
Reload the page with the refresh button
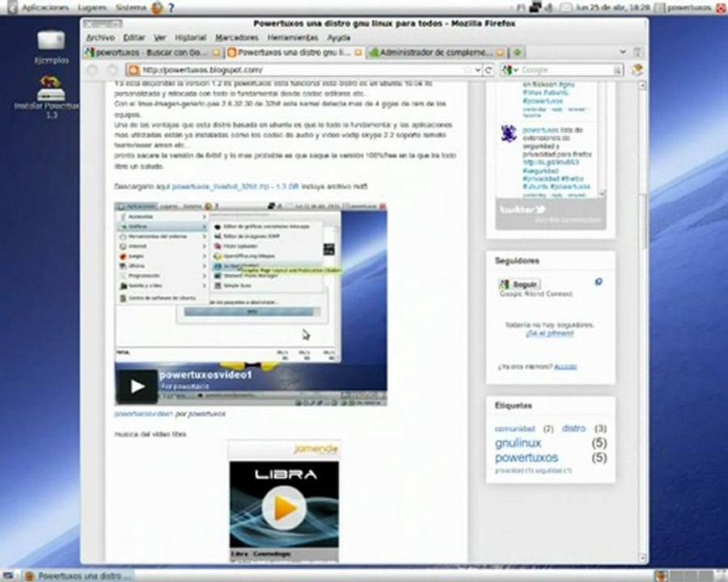(x=489, y=70)
